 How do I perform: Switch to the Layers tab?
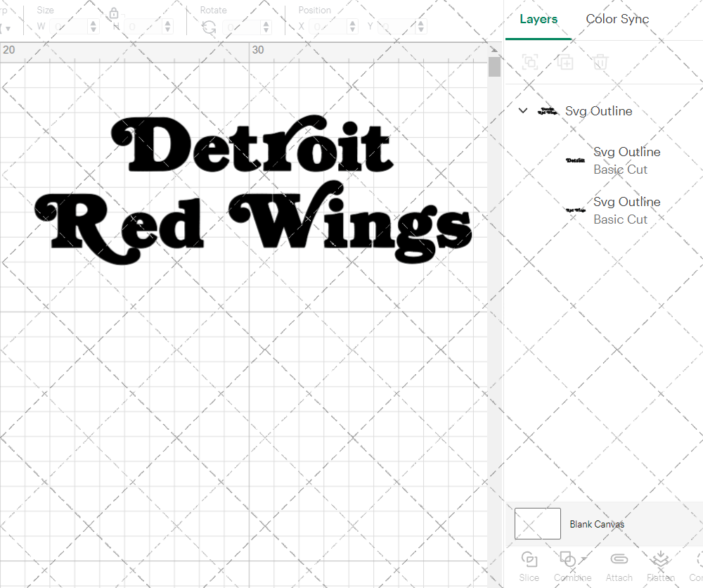pyautogui.click(x=538, y=19)
